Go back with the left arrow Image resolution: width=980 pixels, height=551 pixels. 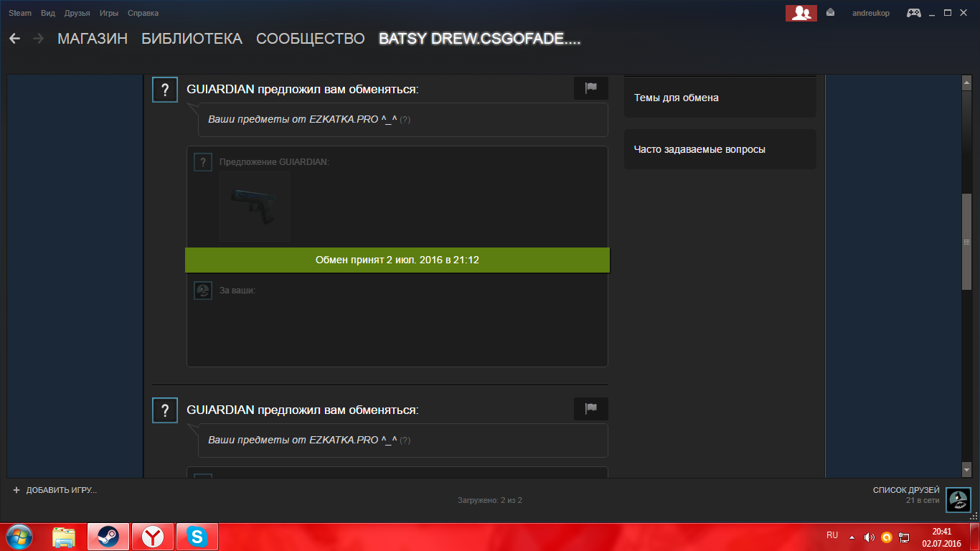(x=14, y=39)
